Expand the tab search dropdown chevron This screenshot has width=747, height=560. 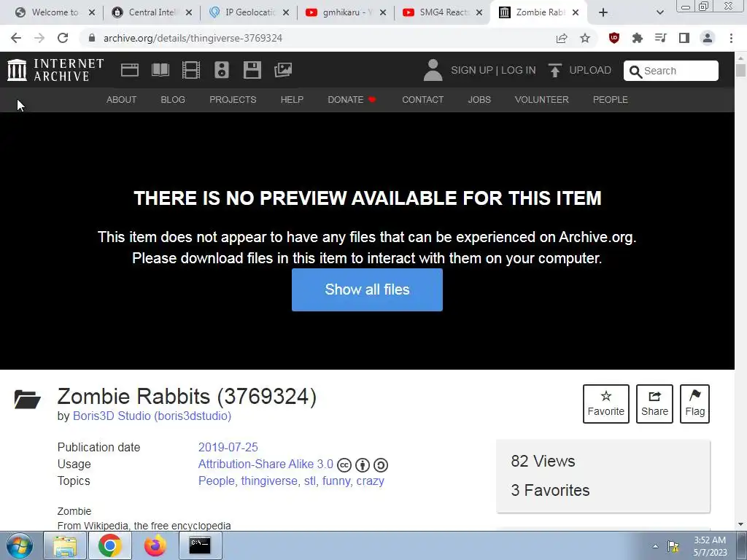(x=659, y=12)
